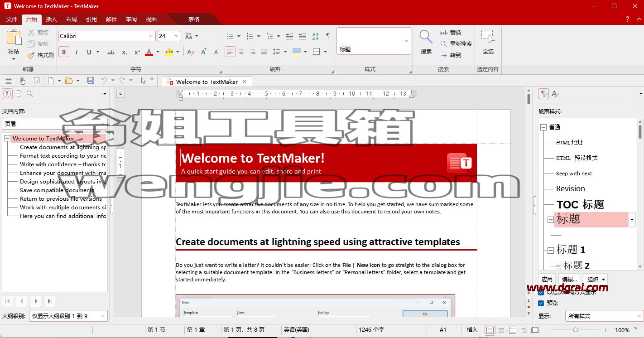The image size is (644, 338).
Task: Sort text with the A-Z icon
Action: pos(315,36)
